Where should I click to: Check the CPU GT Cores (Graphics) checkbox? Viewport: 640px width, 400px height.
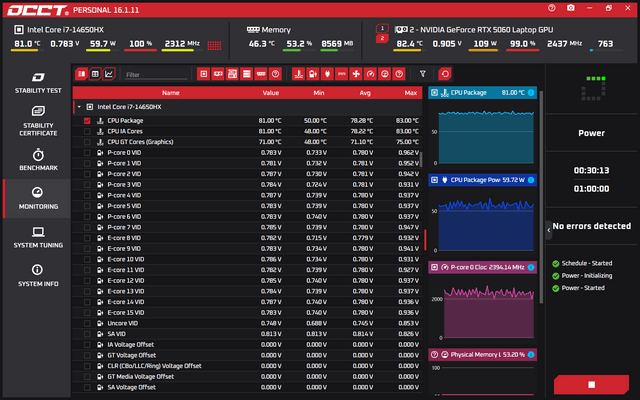pyautogui.click(x=87, y=142)
